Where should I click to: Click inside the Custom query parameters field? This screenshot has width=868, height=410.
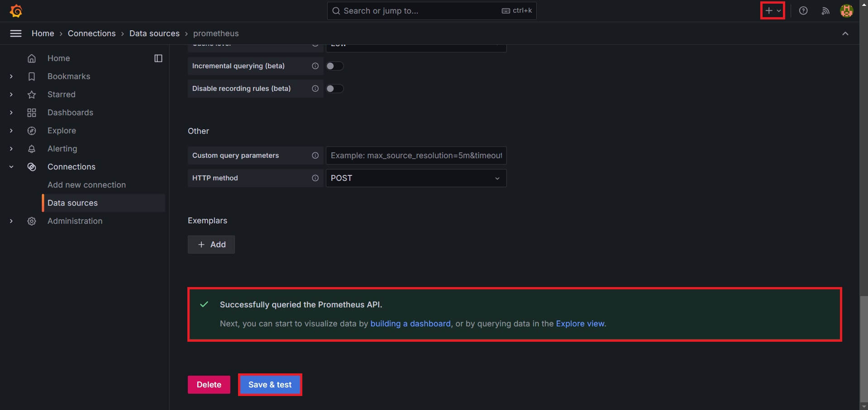click(415, 155)
